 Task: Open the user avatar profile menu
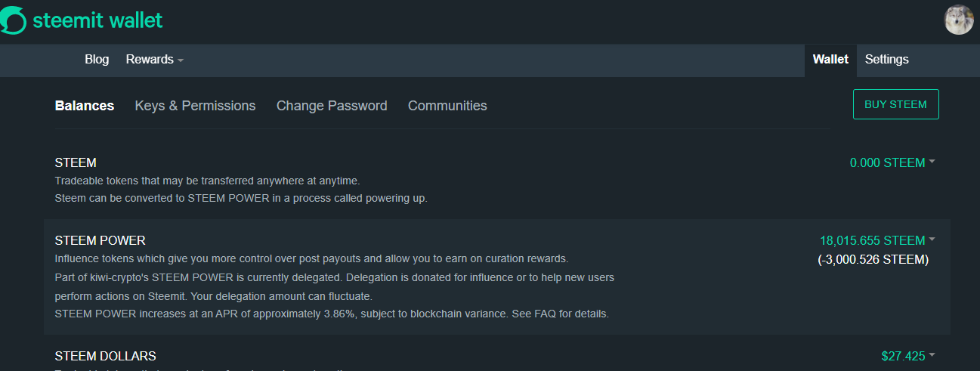tap(959, 20)
